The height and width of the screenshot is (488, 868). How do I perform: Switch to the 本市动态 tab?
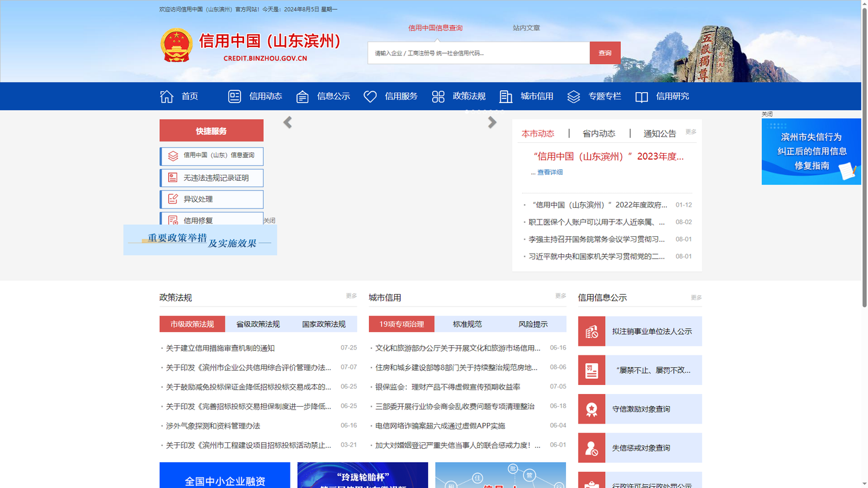click(538, 133)
